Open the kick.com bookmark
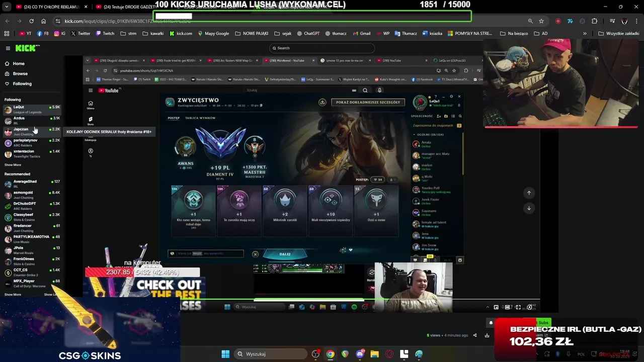This screenshot has height=362, width=644. coord(181,34)
